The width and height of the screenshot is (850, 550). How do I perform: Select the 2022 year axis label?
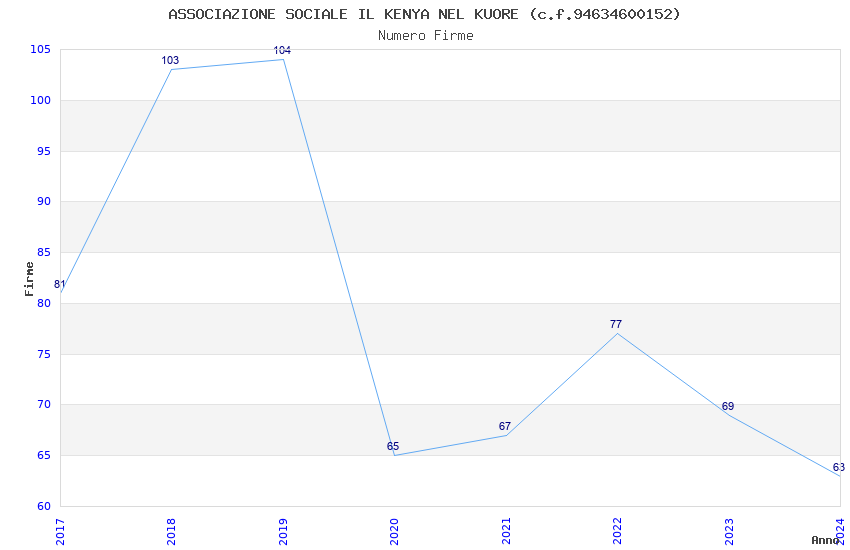click(x=617, y=532)
